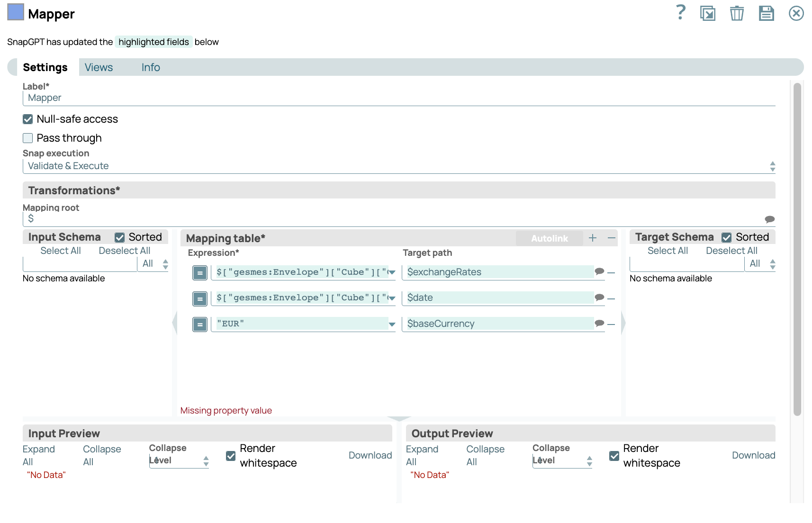The height and width of the screenshot is (523, 812).
Task: Click plus icon to add mapping row
Action: pos(593,238)
